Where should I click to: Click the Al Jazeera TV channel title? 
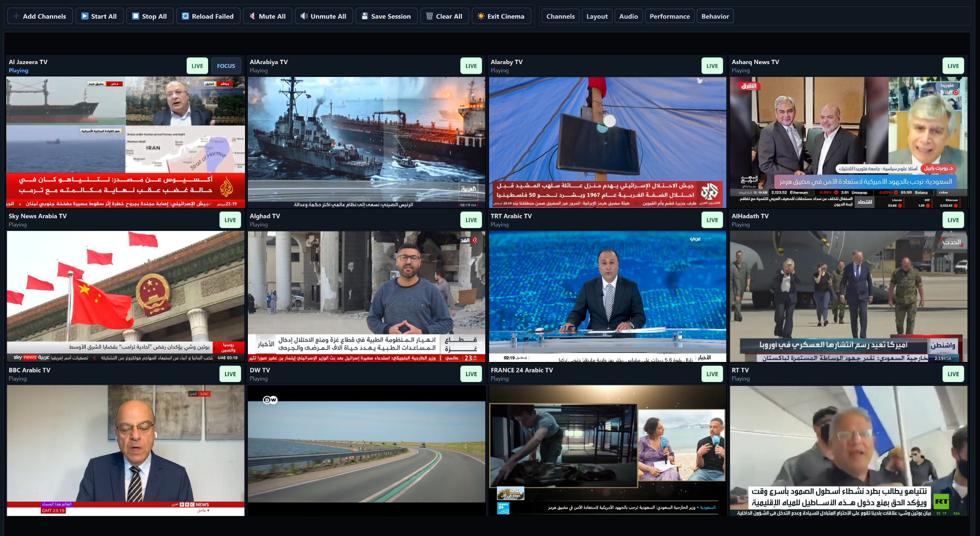(28, 62)
